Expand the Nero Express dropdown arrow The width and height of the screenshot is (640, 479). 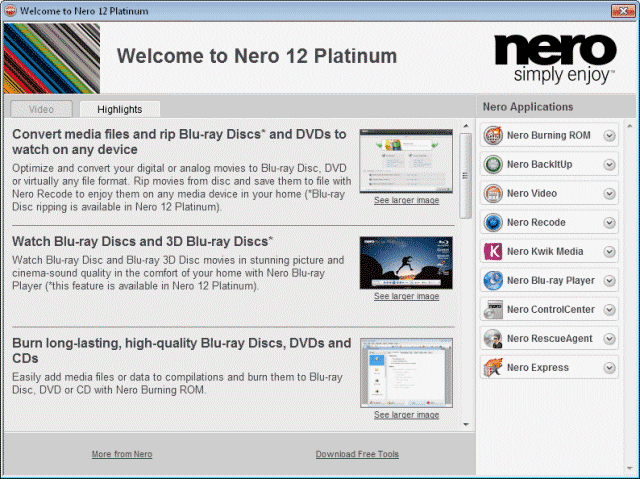(x=609, y=367)
